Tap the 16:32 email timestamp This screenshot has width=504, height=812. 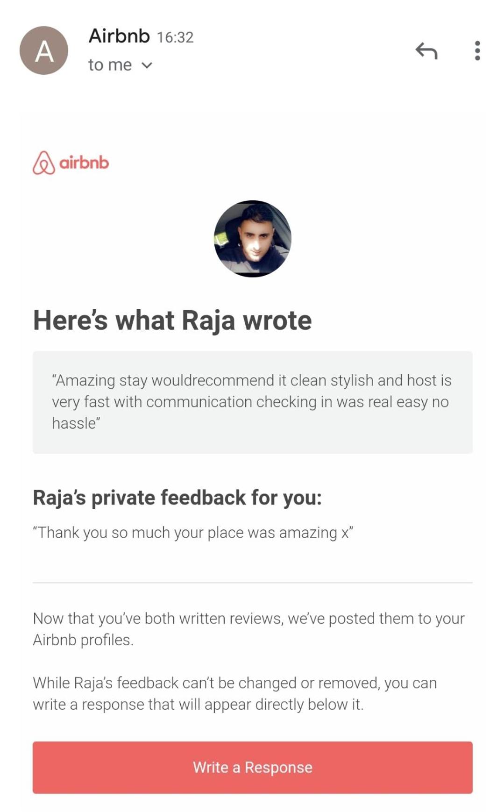click(175, 37)
